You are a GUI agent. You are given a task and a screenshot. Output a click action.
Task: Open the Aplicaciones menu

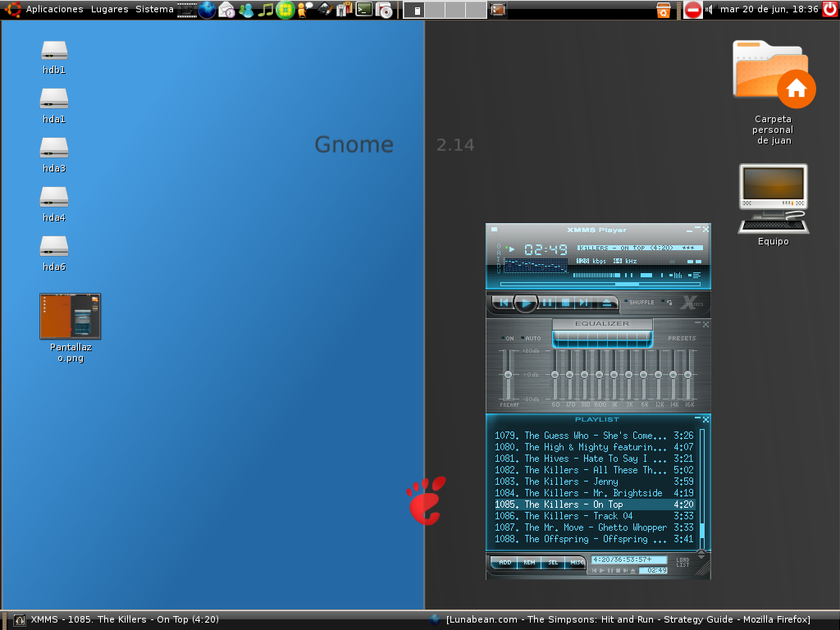[55, 9]
